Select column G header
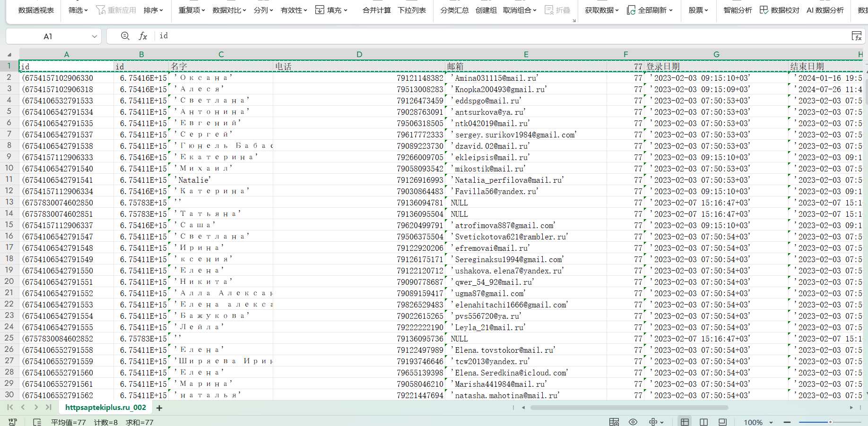868x426 pixels. (716, 54)
